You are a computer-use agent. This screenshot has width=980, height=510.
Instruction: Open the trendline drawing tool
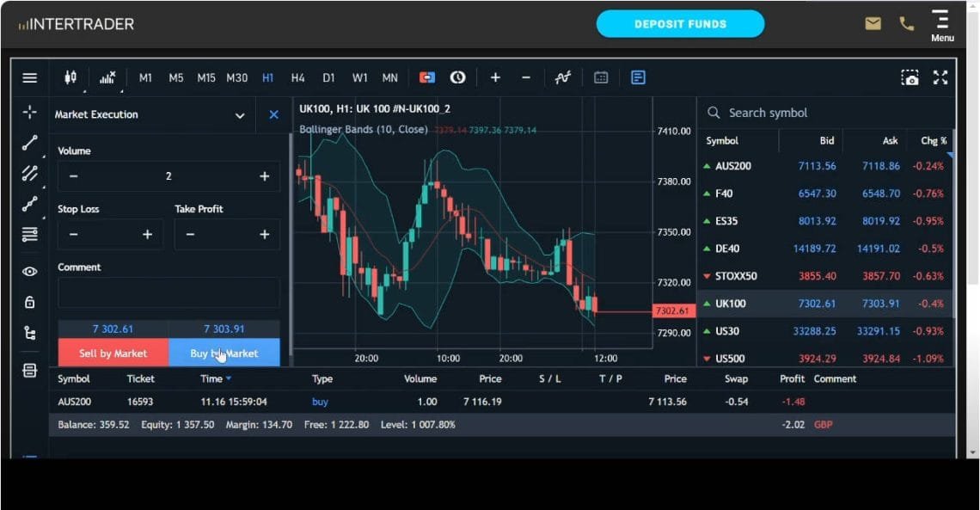29,142
